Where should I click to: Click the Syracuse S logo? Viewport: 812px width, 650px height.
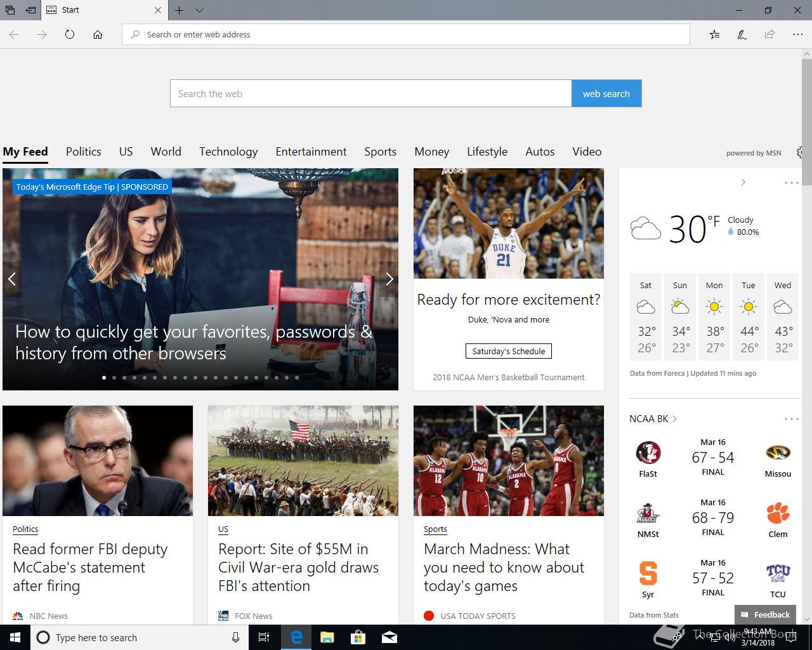[648, 573]
